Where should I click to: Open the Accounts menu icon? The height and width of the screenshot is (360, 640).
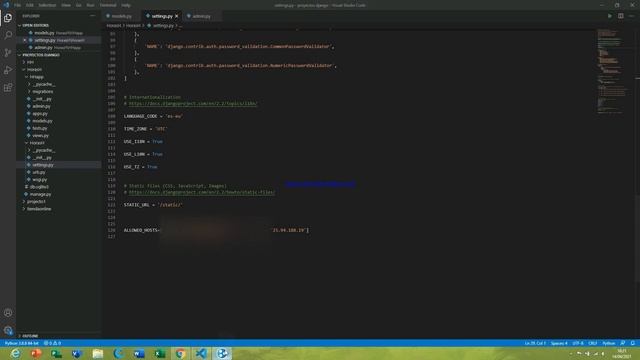pos(8,313)
